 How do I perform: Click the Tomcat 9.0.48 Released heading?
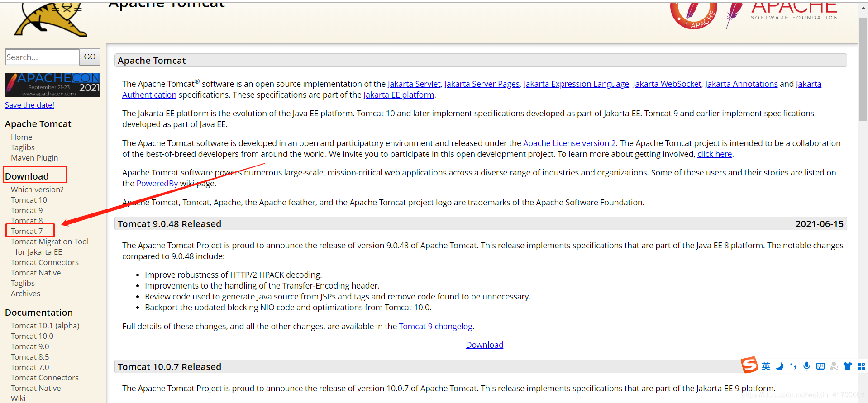tap(170, 224)
